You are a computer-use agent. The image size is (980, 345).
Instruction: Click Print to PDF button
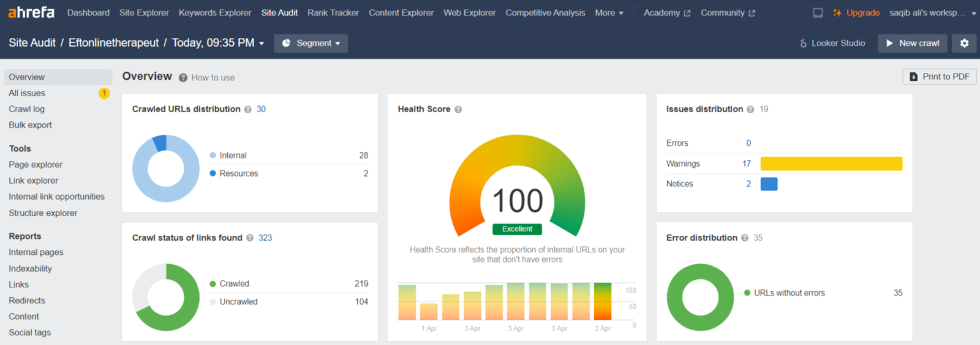940,77
